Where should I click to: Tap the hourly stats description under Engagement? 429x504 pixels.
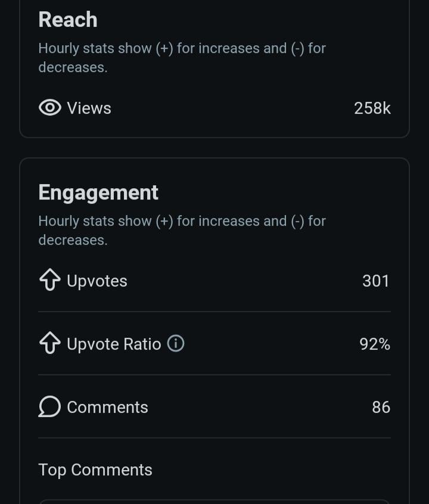[x=182, y=230]
